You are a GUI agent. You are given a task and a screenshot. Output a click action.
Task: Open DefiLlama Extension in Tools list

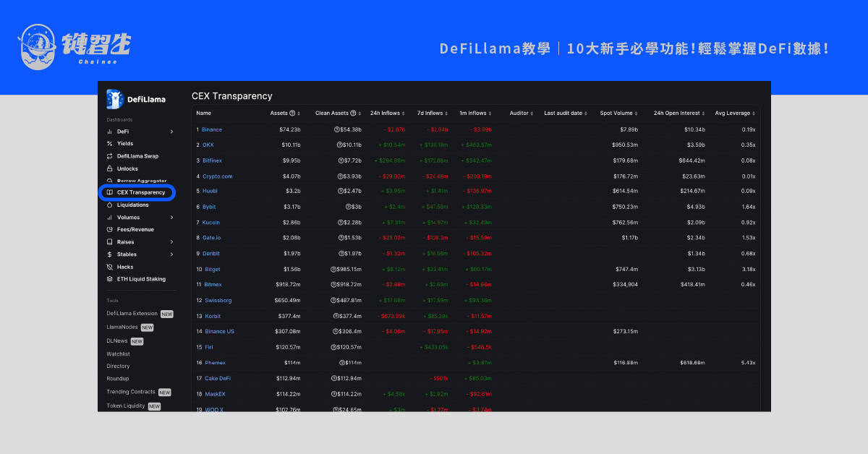132,314
